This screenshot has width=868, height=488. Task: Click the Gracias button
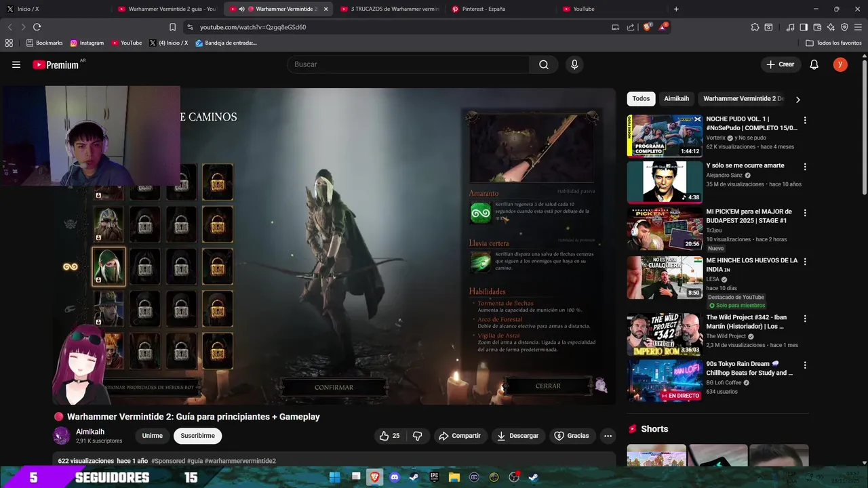pos(571,436)
